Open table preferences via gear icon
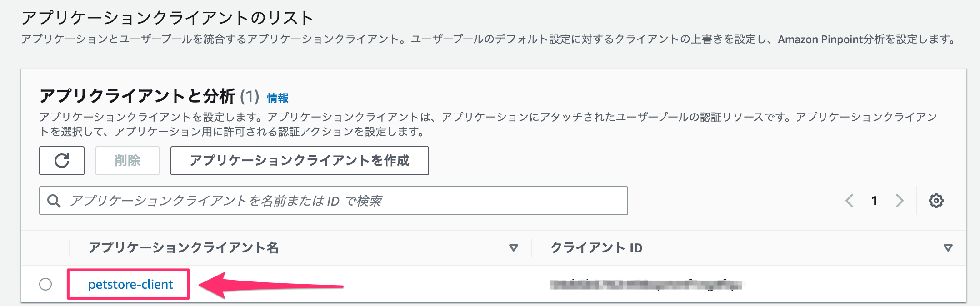This screenshot has width=980, height=306. tap(936, 201)
